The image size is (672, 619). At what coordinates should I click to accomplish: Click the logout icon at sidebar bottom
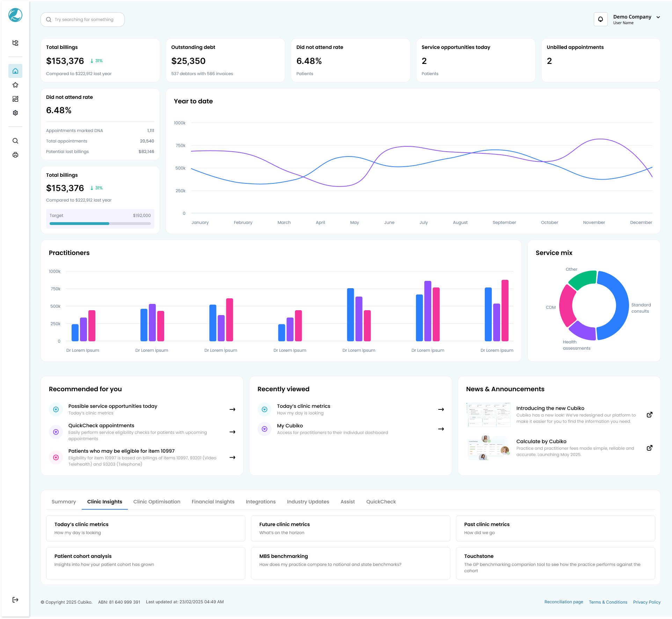point(15,600)
